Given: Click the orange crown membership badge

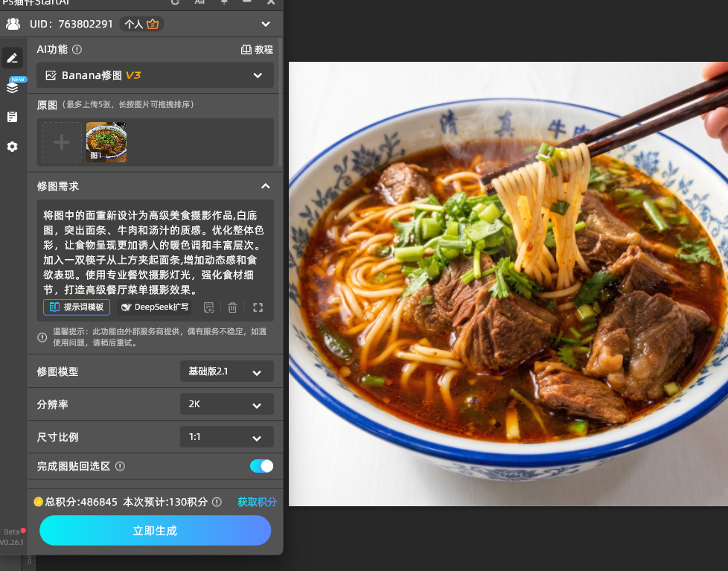Looking at the screenshot, I should point(153,24).
